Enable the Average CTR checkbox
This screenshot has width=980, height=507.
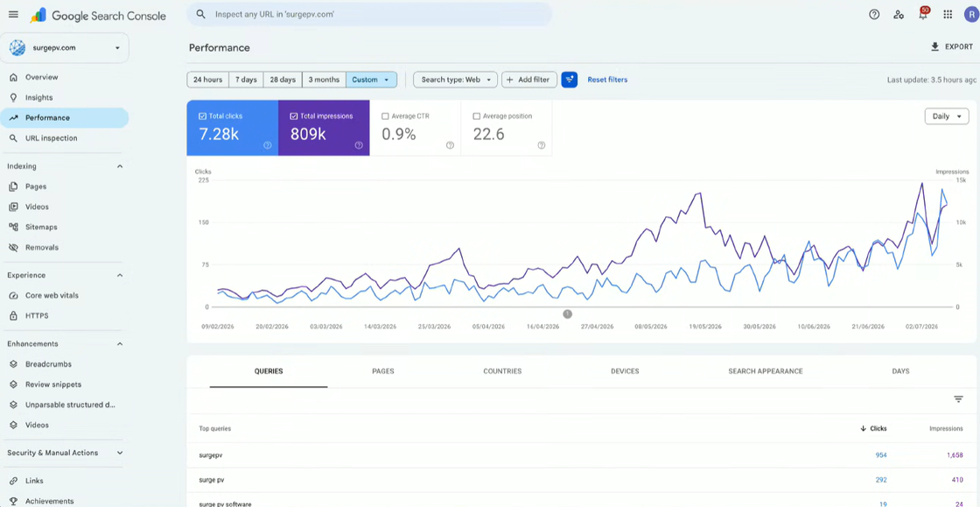pos(385,116)
